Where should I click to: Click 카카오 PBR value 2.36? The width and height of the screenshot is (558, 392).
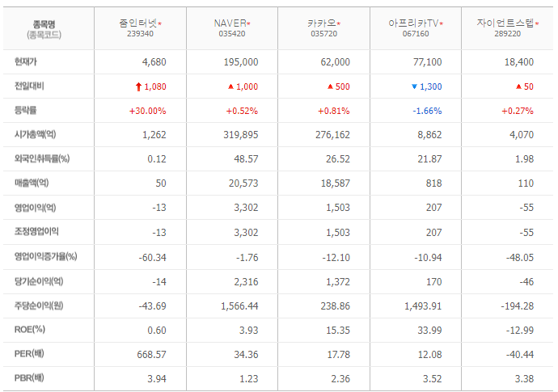tap(340, 379)
